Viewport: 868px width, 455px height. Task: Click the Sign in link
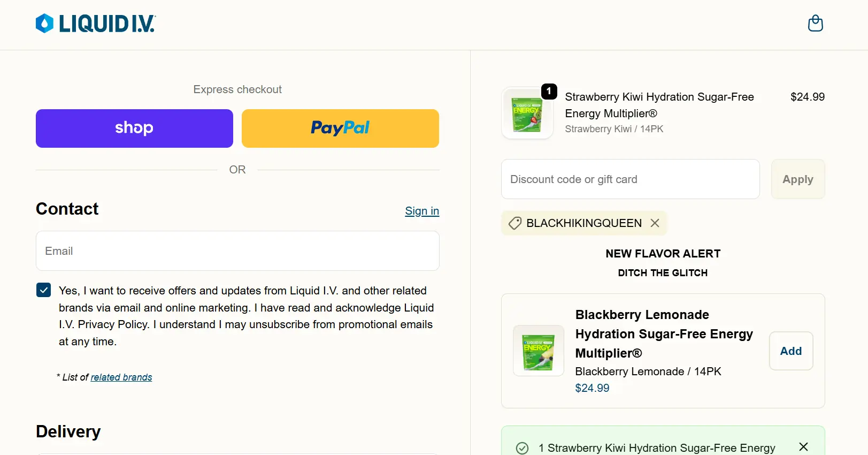(x=421, y=211)
